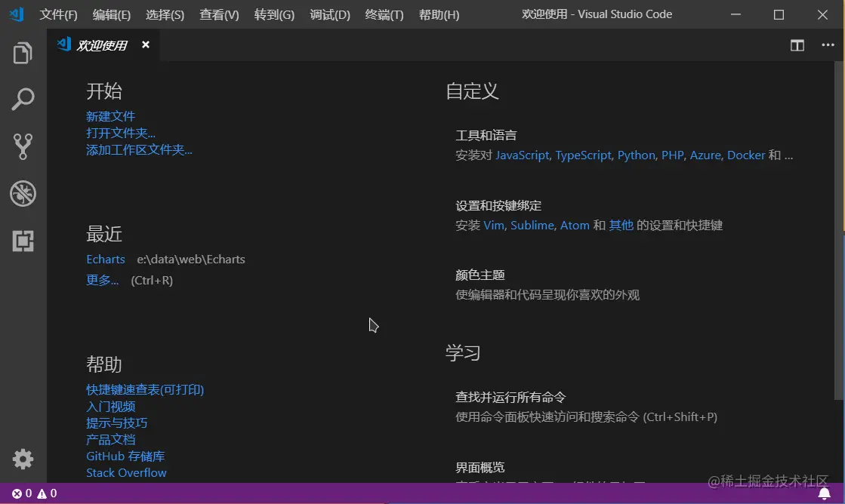845x504 pixels.
Task: Open the 产品文档 link
Action: [x=110, y=440]
